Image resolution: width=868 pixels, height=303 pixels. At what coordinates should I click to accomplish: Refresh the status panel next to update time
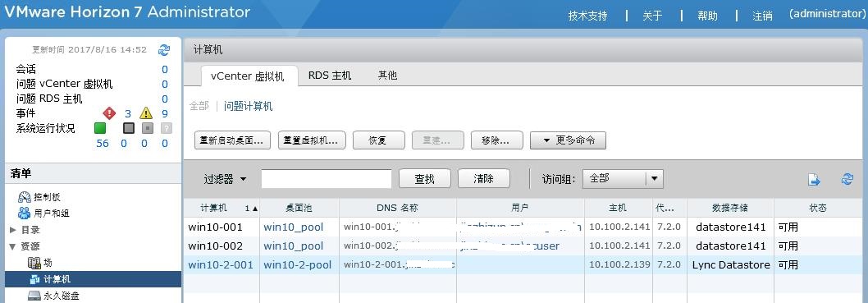164,50
